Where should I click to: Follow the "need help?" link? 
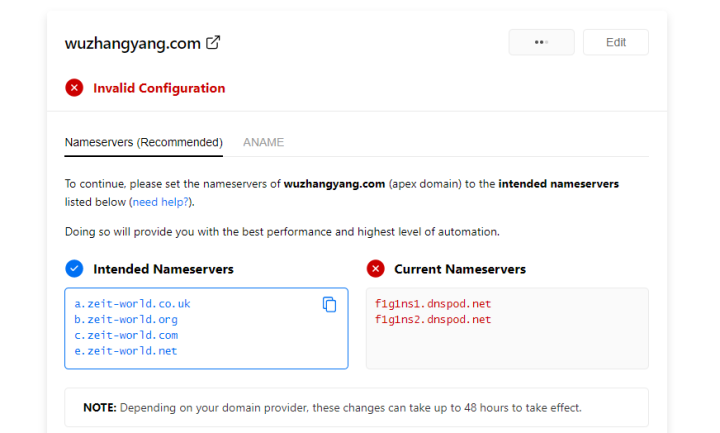click(161, 202)
